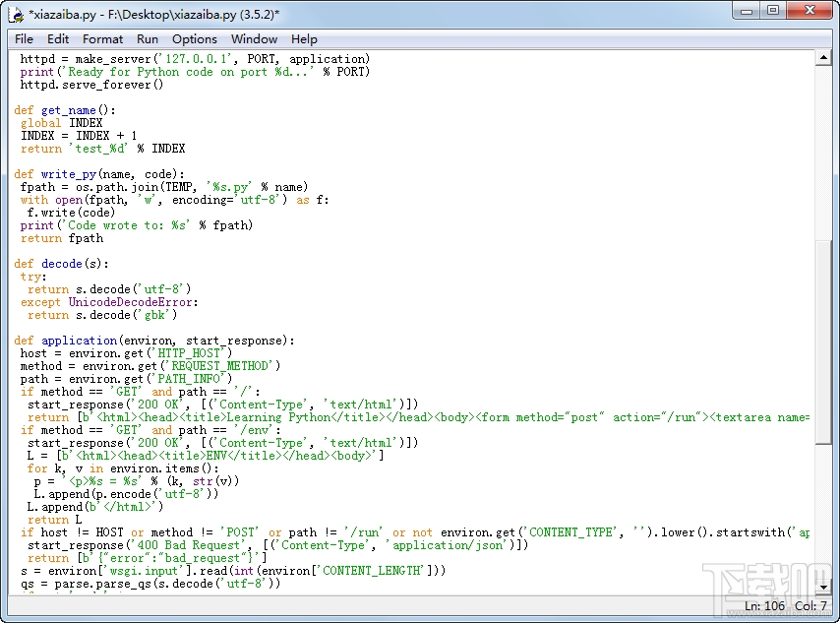Open the Edit menu
The height and width of the screenshot is (623, 840).
tap(58, 39)
